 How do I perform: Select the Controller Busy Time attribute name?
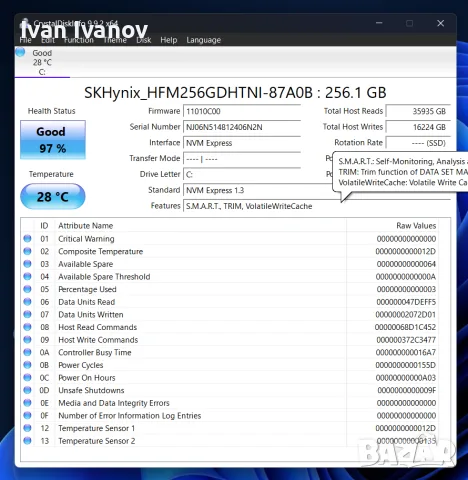(x=95, y=352)
